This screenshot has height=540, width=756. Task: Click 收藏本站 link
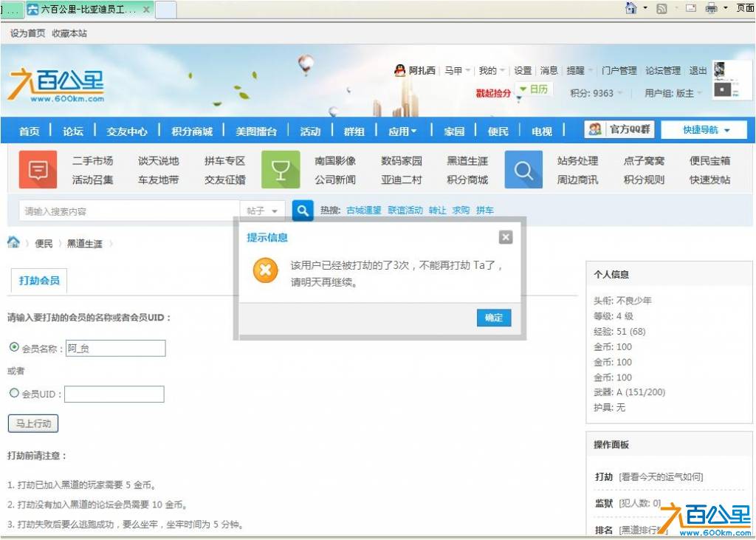(69, 33)
